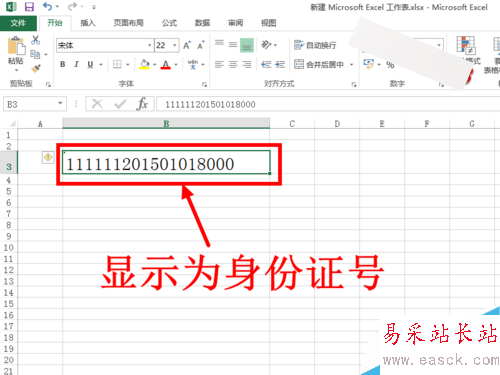Open the 宋体 font name dropdown
Image resolution: width=500 pixels, height=375 pixels.
(149, 45)
